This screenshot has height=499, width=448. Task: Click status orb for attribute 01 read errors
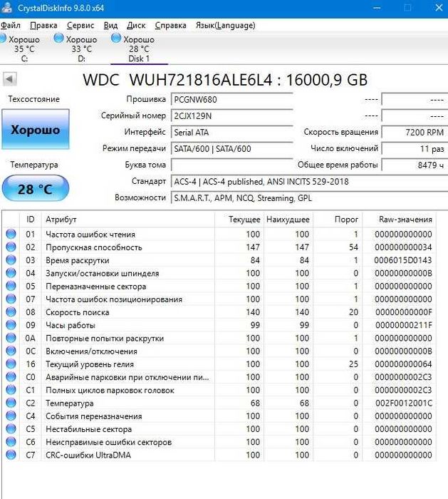(x=11, y=234)
